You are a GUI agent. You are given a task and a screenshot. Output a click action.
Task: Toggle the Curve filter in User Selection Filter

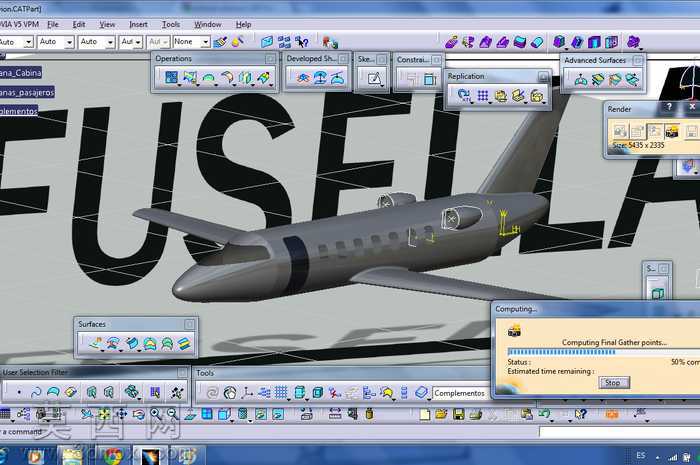click(x=36, y=393)
